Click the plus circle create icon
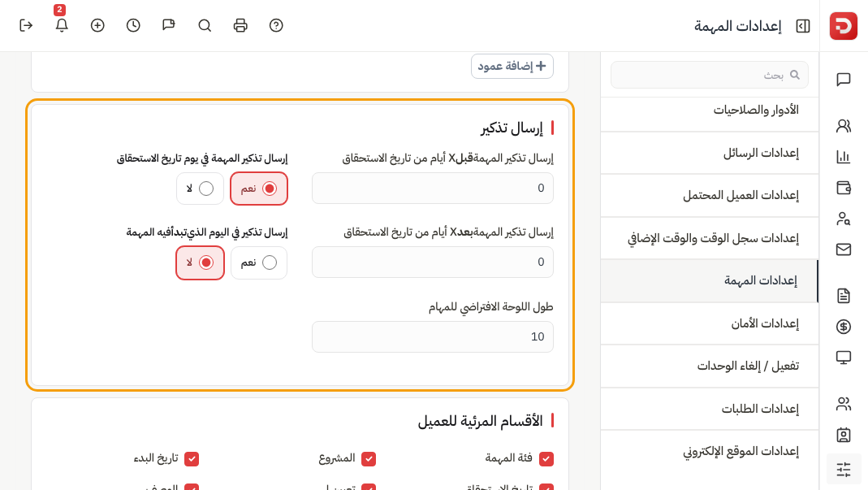868x490 pixels. click(97, 25)
